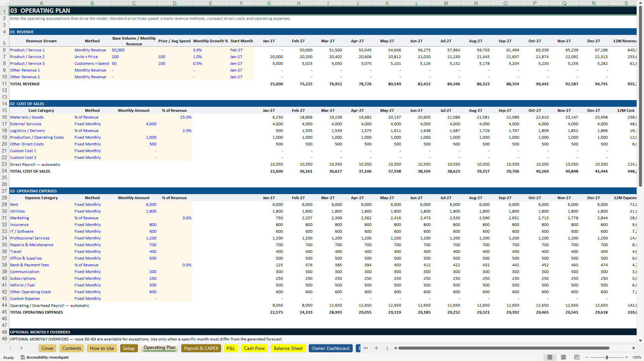Zoom in with plus icon
The image size is (644, 361).
coord(626,357)
